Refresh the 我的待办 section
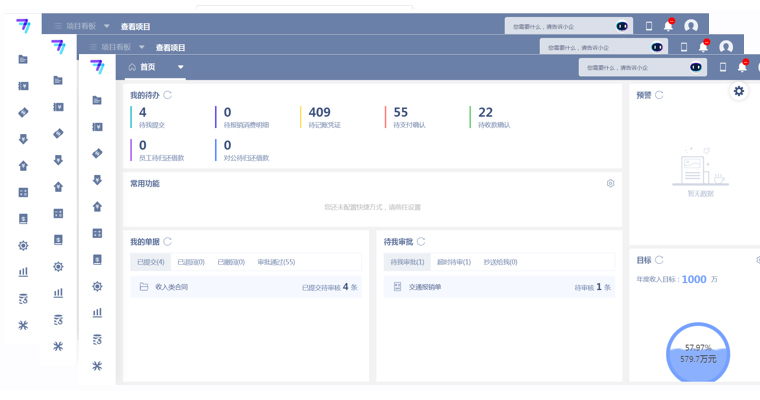760x400 pixels. tap(167, 95)
